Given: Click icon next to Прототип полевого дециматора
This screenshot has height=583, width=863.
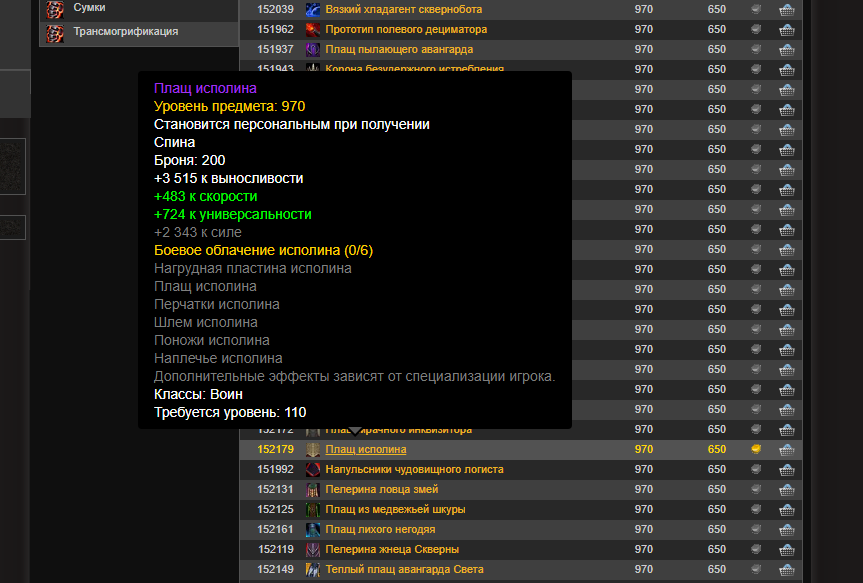Looking at the screenshot, I should (x=313, y=30).
